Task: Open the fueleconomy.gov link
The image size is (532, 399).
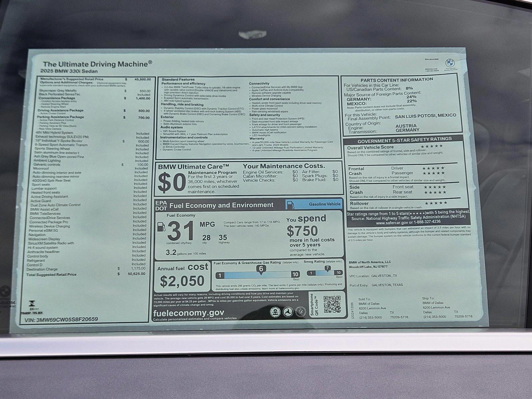Action: coord(189,313)
